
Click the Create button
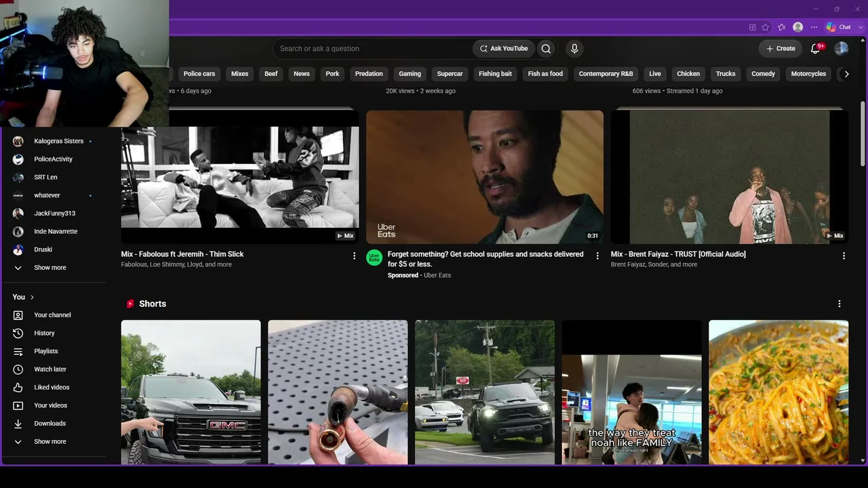click(x=781, y=49)
